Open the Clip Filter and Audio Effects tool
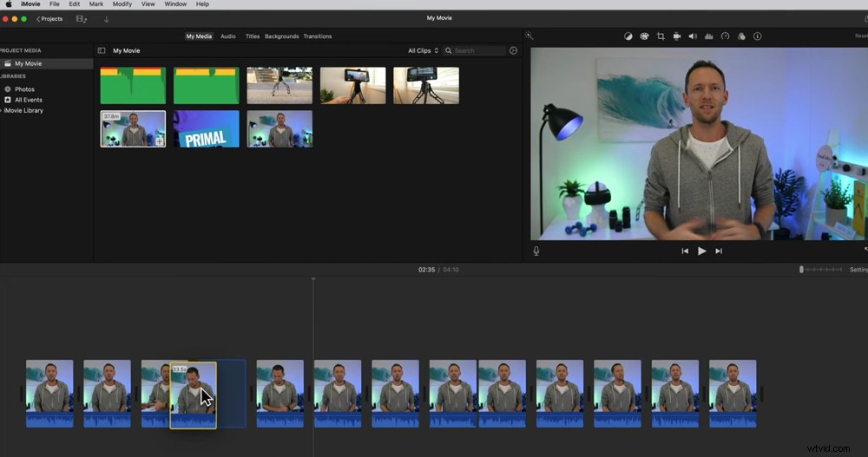Image resolution: width=868 pixels, height=457 pixels. tap(741, 36)
